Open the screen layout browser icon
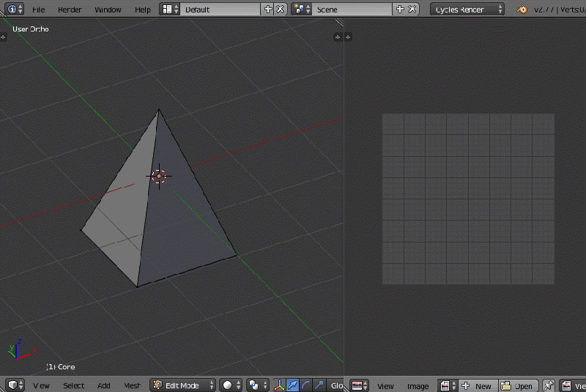Image resolution: width=586 pixels, height=392 pixels. (170, 10)
